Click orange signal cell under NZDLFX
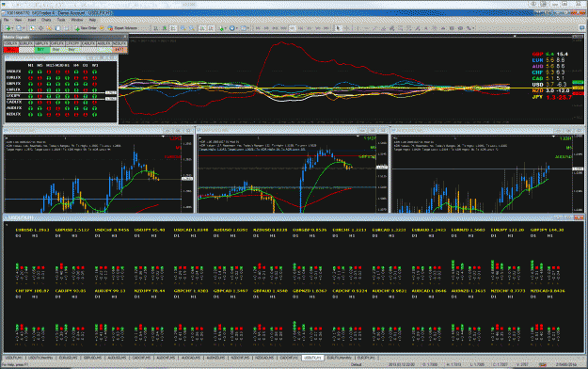 pos(119,50)
